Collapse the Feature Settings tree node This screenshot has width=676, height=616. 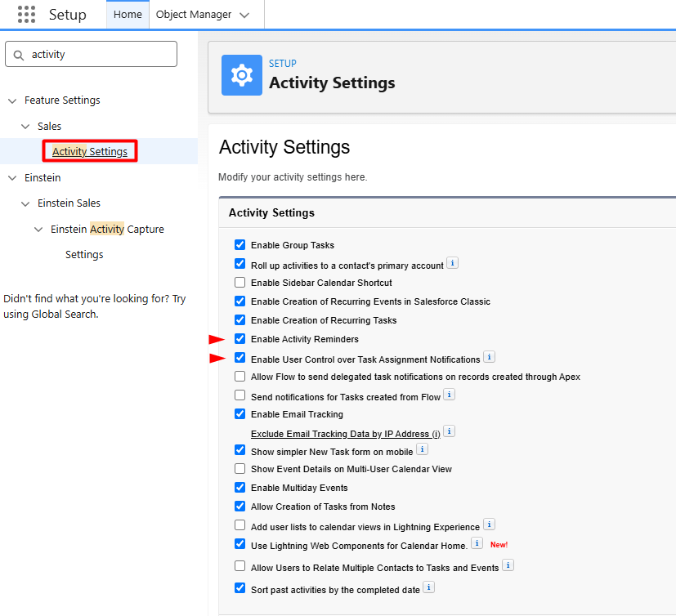click(x=12, y=100)
